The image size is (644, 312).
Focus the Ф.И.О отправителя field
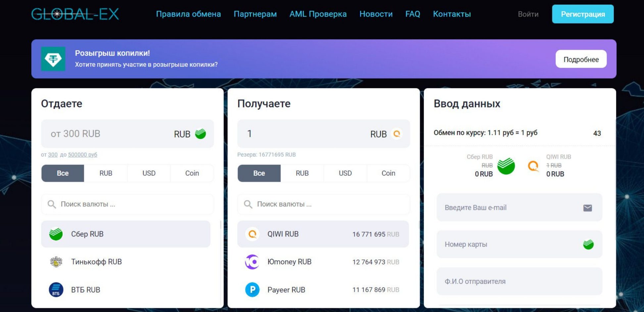tap(519, 281)
